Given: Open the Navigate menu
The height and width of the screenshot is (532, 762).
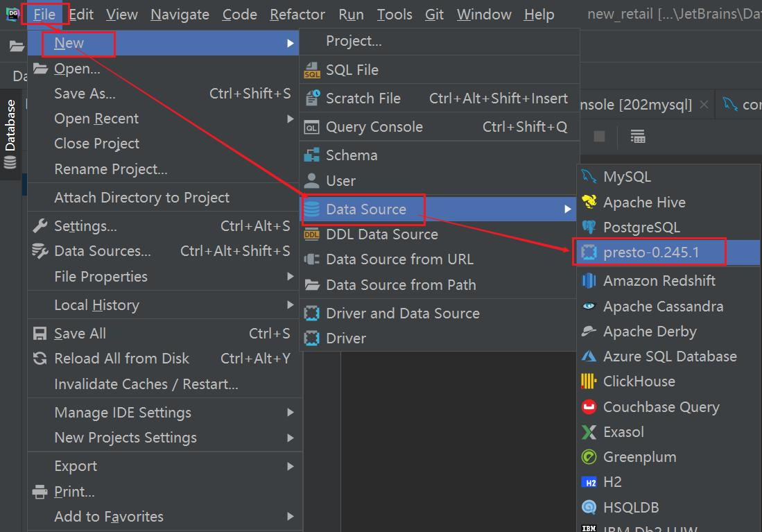Looking at the screenshot, I should click(180, 15).
